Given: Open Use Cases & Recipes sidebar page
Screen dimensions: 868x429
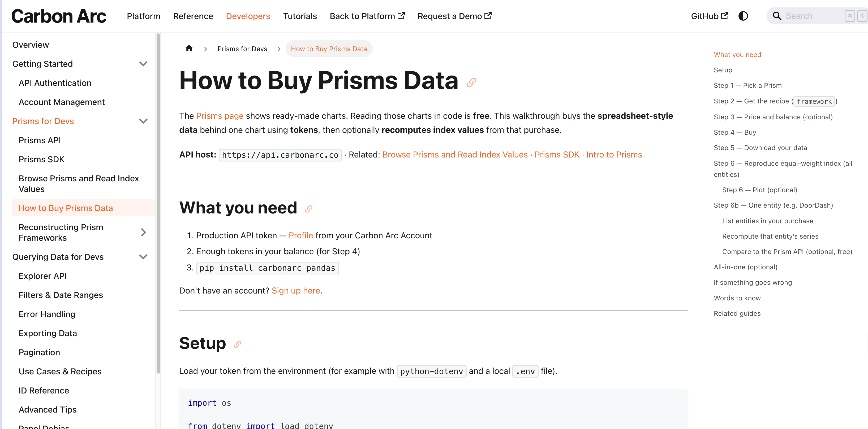Looking at the screenshot, I should (x=60, y=371).
